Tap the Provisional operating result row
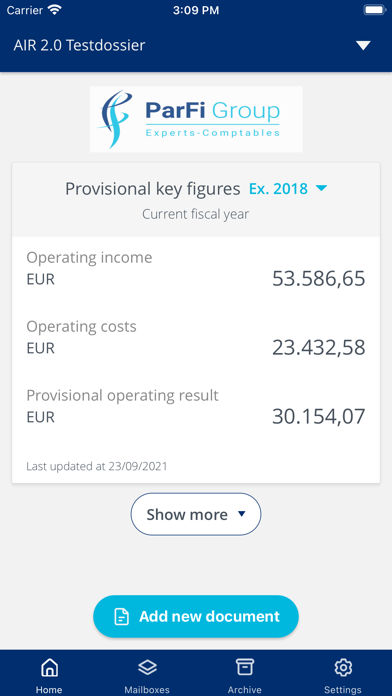 [x=196, y=407]
